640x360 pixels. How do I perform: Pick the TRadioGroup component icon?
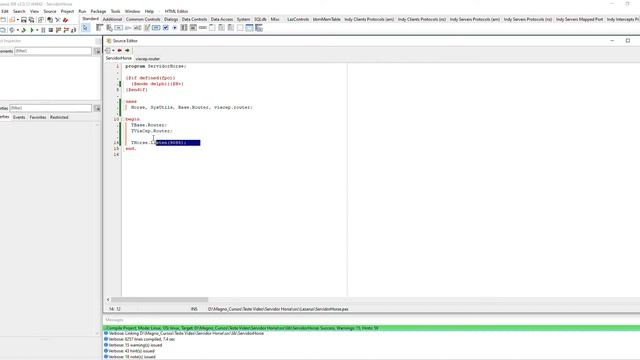222,28
